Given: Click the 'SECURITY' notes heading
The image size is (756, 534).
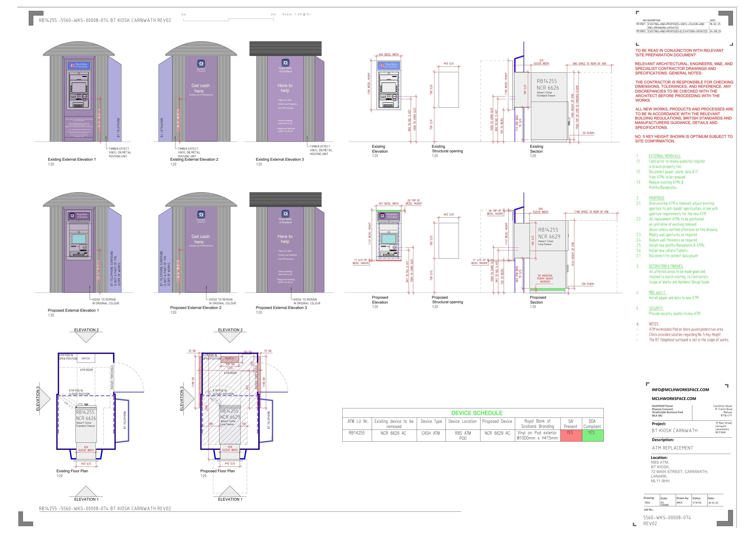Looking at the screenshot, I should click(656, 308).
